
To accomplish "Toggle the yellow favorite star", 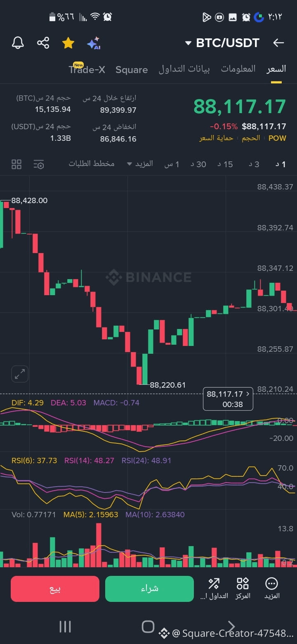I will click(x=68, y=43).
